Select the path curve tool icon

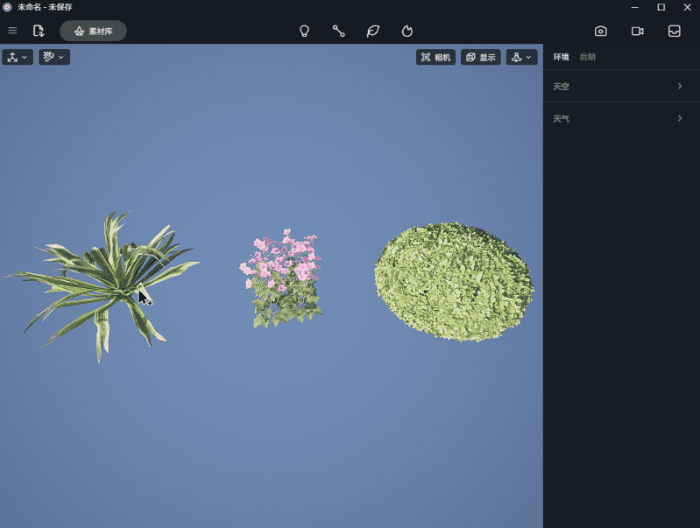(339, 31)
